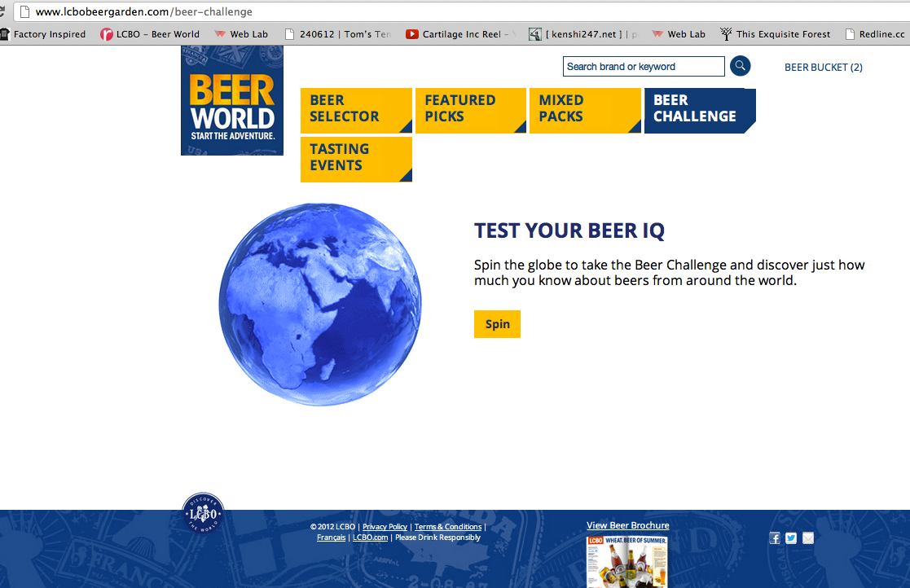
Task: Open the Factory Inspired bookmark
Action: [x=43, y=34]
